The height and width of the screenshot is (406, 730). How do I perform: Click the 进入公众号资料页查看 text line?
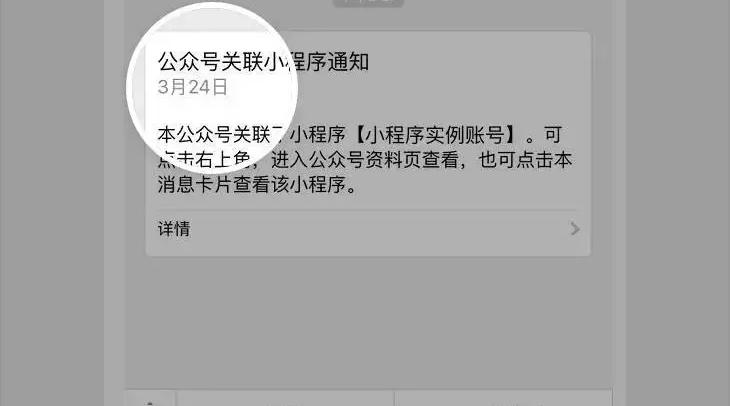pyautogui.click(x=365, y=160)
